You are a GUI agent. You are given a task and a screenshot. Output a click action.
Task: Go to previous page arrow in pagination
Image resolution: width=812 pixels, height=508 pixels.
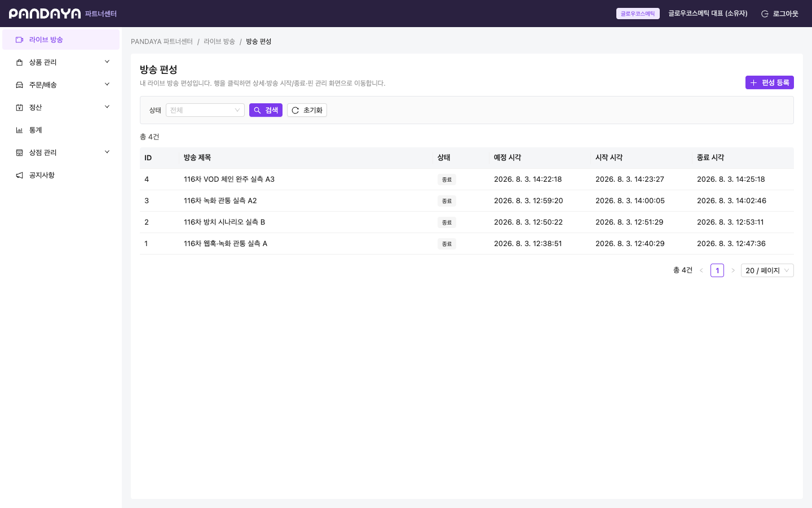701,270
